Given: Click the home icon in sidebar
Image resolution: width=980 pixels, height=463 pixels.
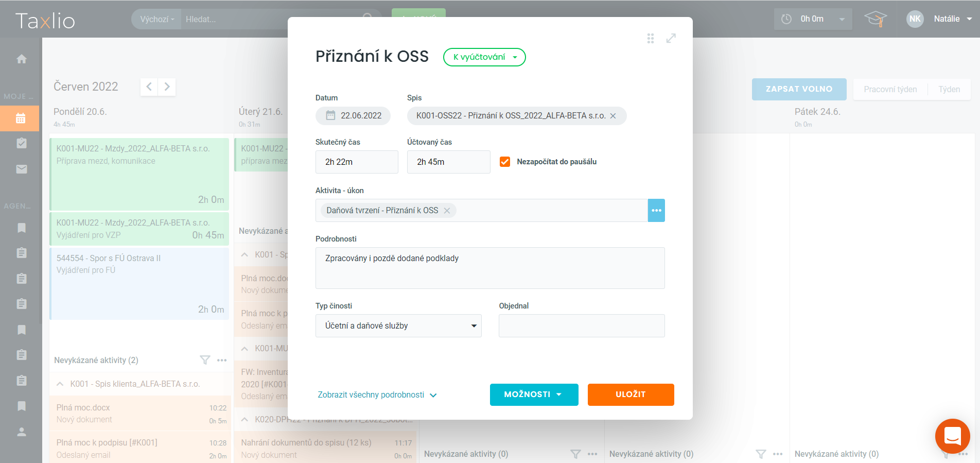Looking at the screenshot, I should pyautogui.click(x=22, y=59).
